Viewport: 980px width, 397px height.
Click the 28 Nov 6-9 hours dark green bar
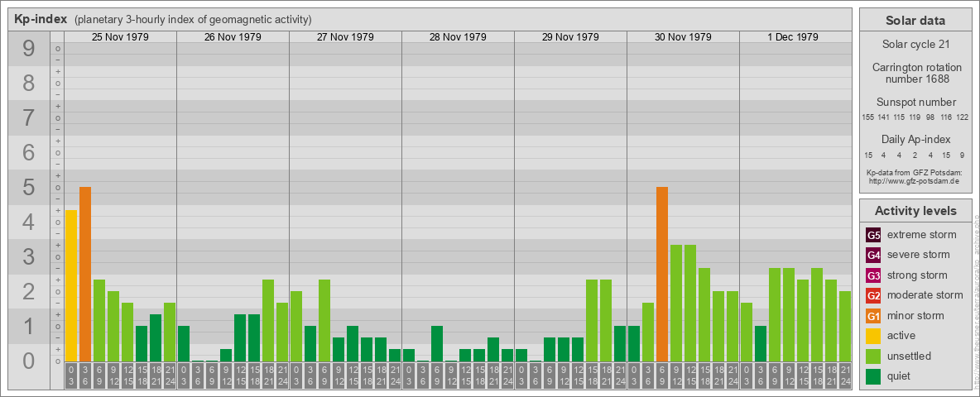[x=437, y=344]
